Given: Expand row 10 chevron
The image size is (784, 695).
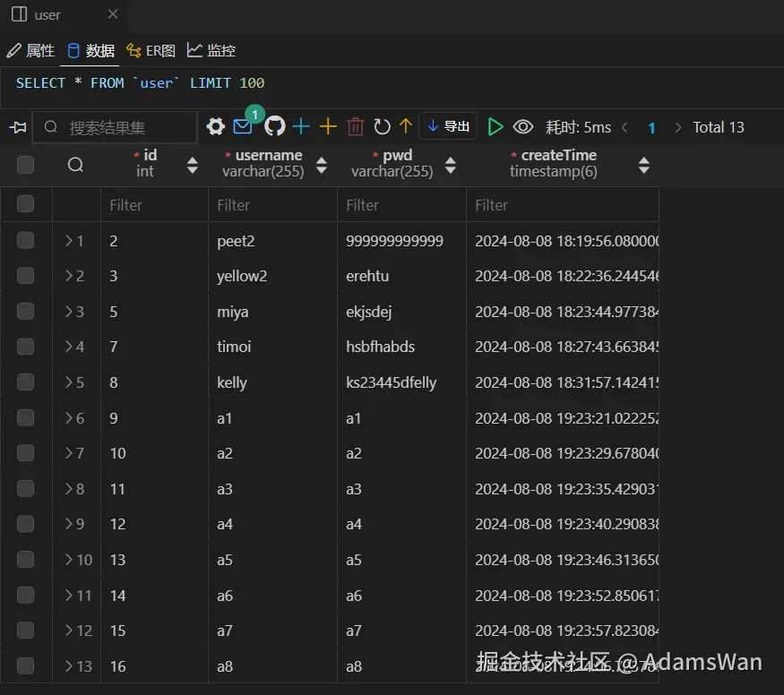Looking at the screenshot, I should coord(69,560).
